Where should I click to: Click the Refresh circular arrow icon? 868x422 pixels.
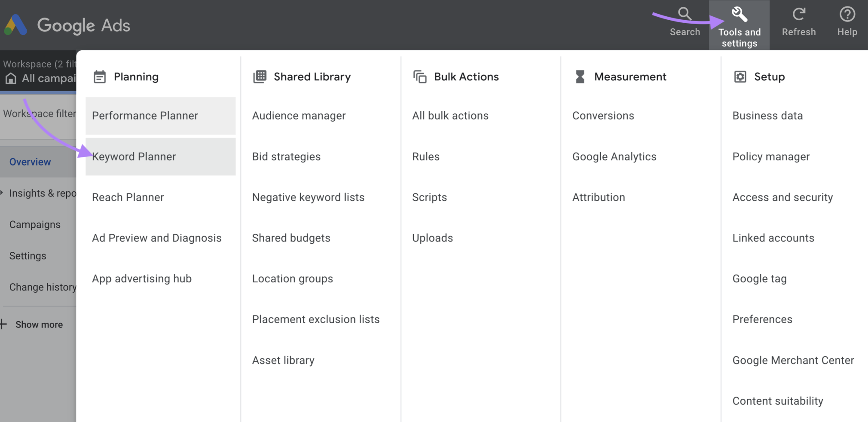pos(799,14)
